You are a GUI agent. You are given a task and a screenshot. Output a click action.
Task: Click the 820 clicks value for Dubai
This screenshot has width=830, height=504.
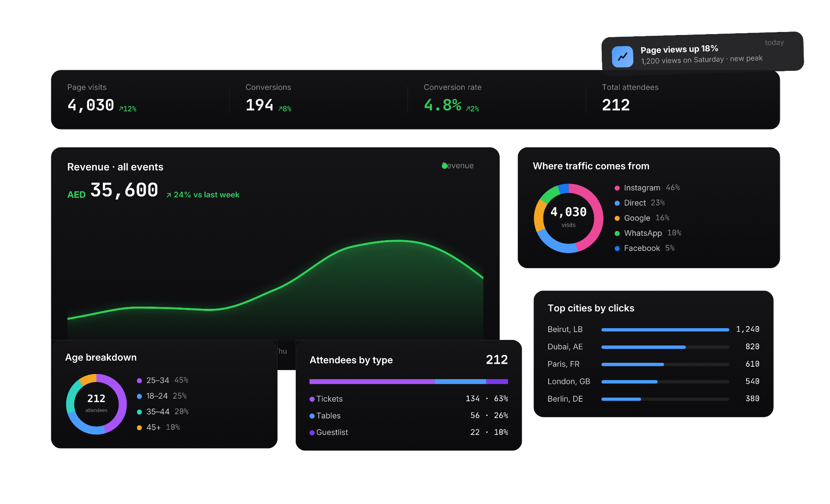click(753, 347)
